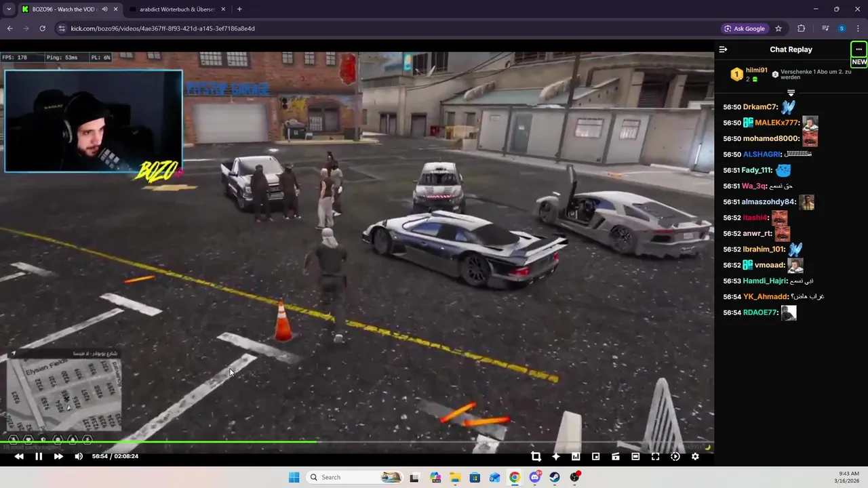
Task: Pause the VOD playback
Action: (x=39, y=457)
